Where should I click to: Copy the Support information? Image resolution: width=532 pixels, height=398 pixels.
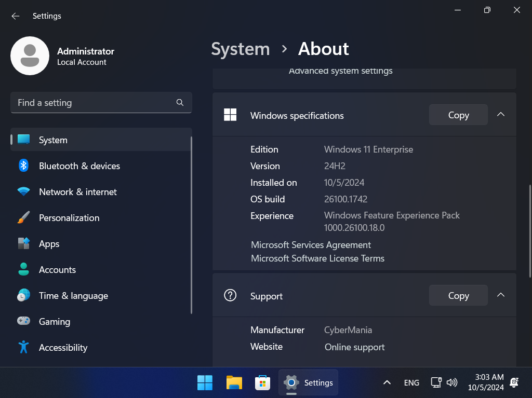click(x=458, y=296)
